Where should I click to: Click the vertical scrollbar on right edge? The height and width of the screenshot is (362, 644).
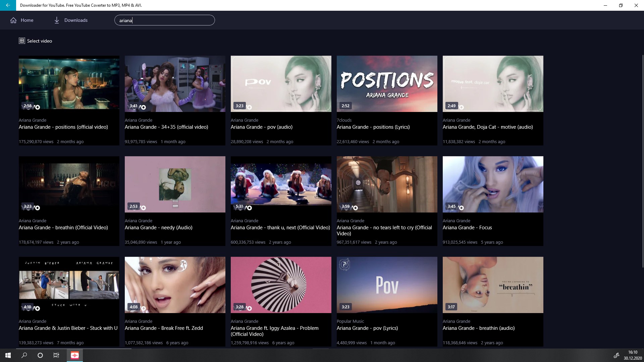[x=643, y=158]
